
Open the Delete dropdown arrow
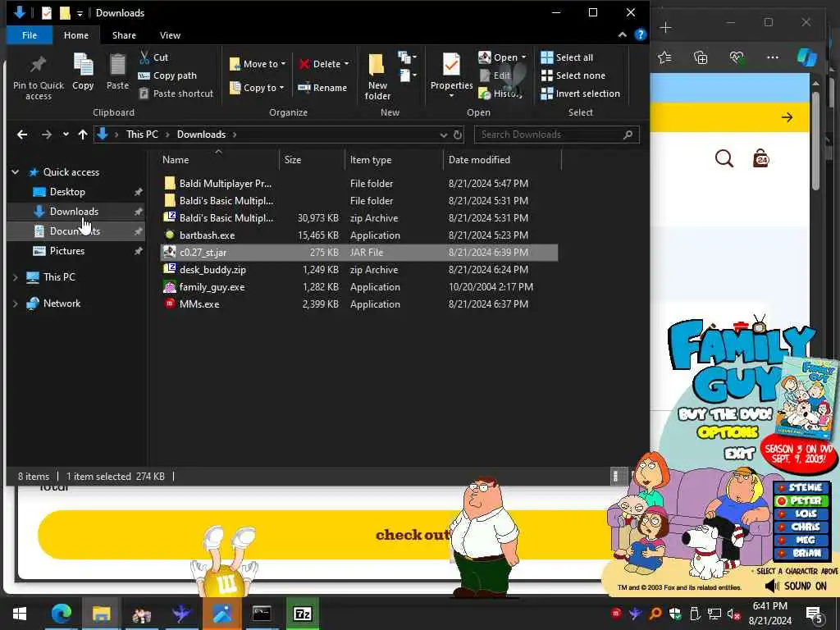click(347, 64)
